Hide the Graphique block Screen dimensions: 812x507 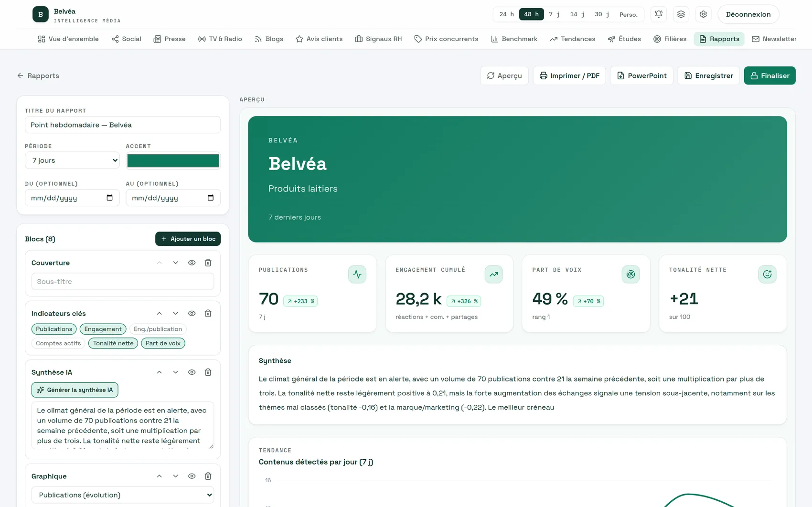tap(192, 476)
